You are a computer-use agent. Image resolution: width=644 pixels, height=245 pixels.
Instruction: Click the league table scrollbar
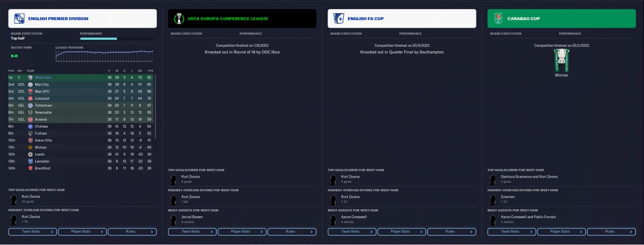tap(156, 107)
